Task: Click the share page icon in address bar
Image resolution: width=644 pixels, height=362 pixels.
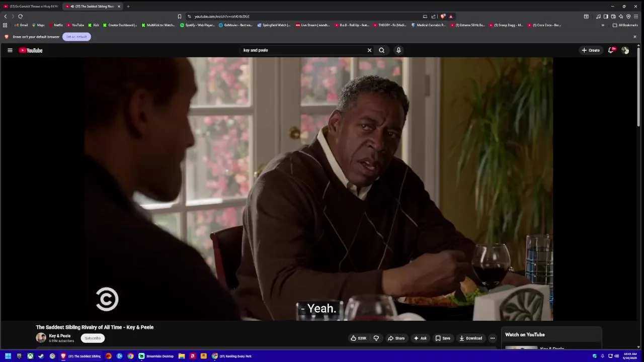Action: pos(433,17)
